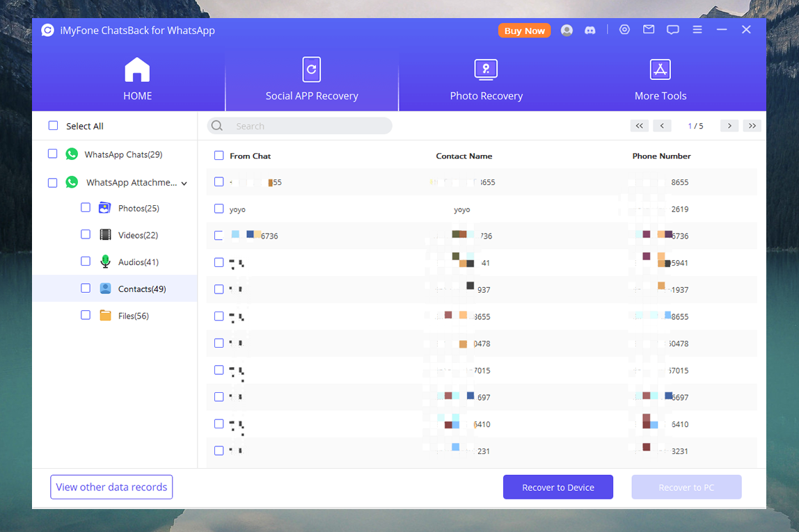Viewport: 799px width, 532px height.
Task: Click the Videos film strip icon
Action: [x=106, y=234]
